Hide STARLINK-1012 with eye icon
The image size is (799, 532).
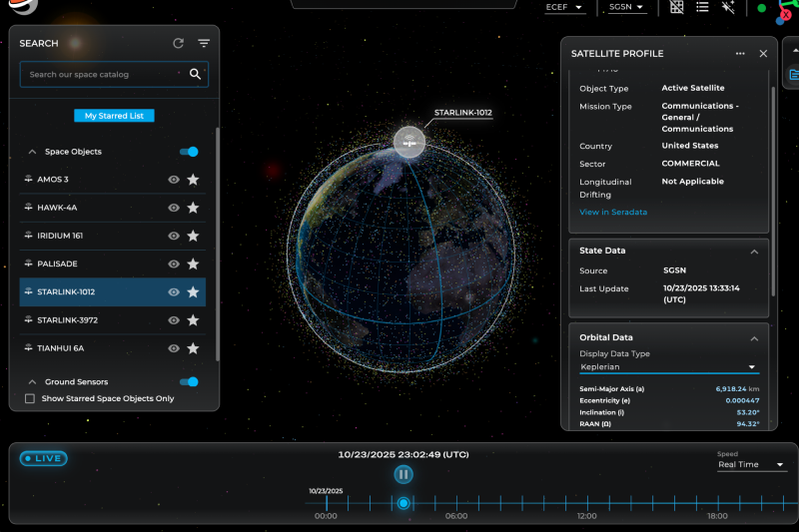click(174, 292)
